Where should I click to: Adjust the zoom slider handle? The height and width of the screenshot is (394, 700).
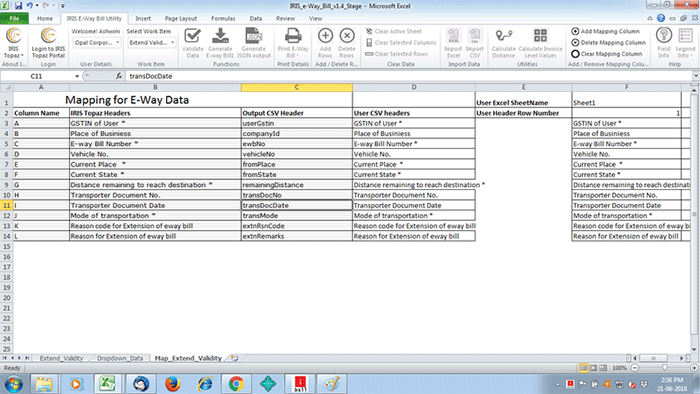click(665, 368)
